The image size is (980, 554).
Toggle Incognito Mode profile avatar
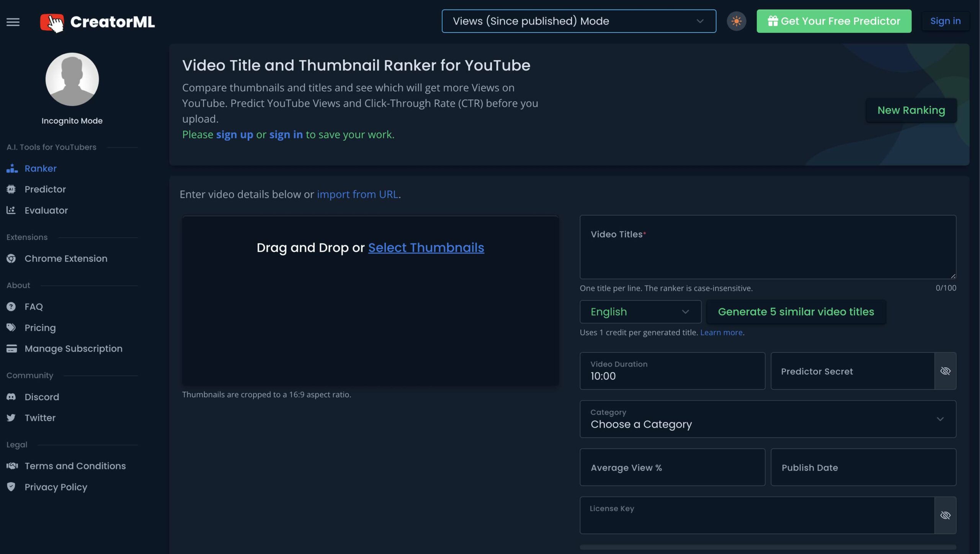coord(72,79)
